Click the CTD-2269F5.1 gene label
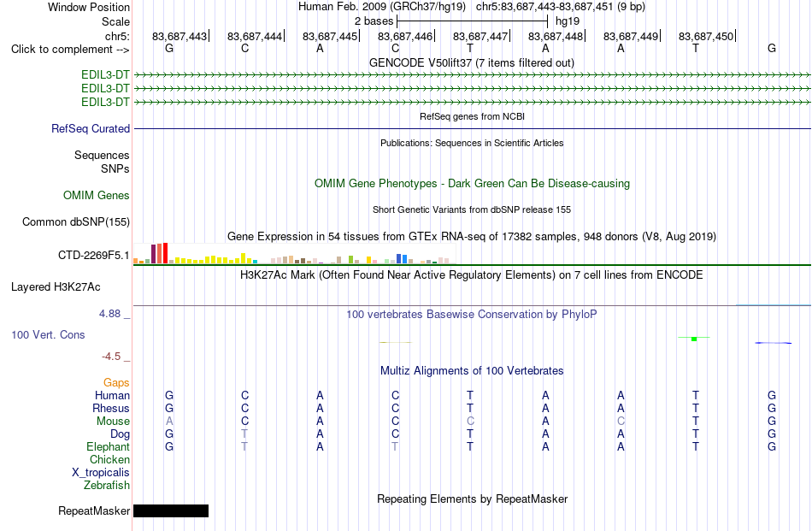The height and width of the screenshot is (531, 812). pos(94,255)
